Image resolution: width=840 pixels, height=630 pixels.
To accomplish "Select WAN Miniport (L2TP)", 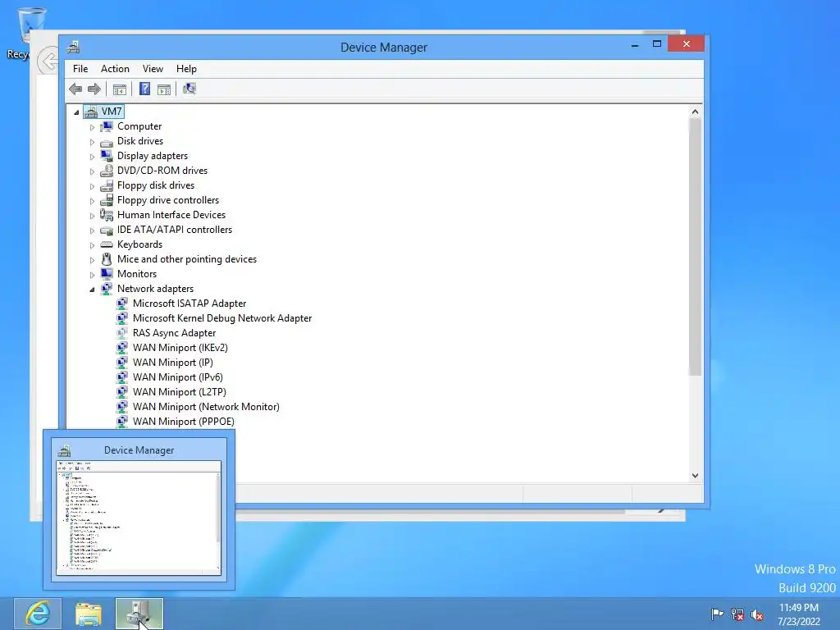I will pos(179,392).
